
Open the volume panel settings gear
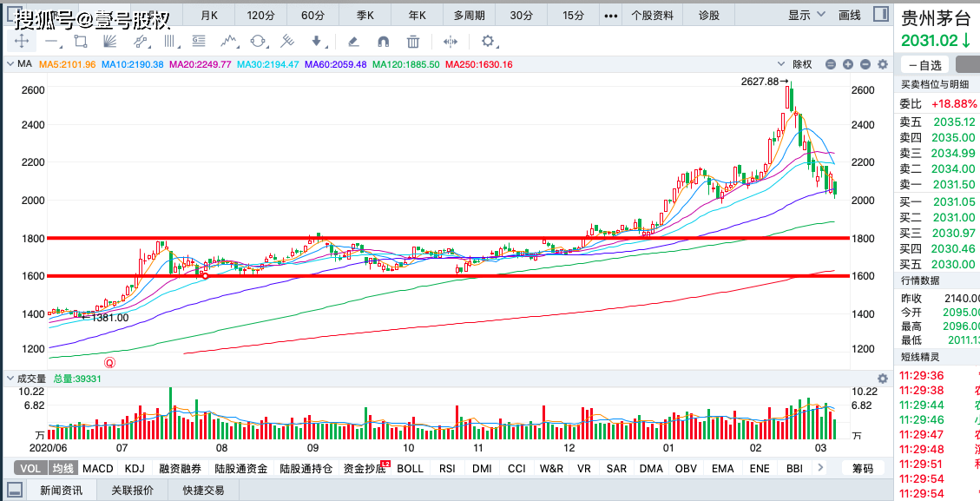pyautogui.click(x=883, y=379)
